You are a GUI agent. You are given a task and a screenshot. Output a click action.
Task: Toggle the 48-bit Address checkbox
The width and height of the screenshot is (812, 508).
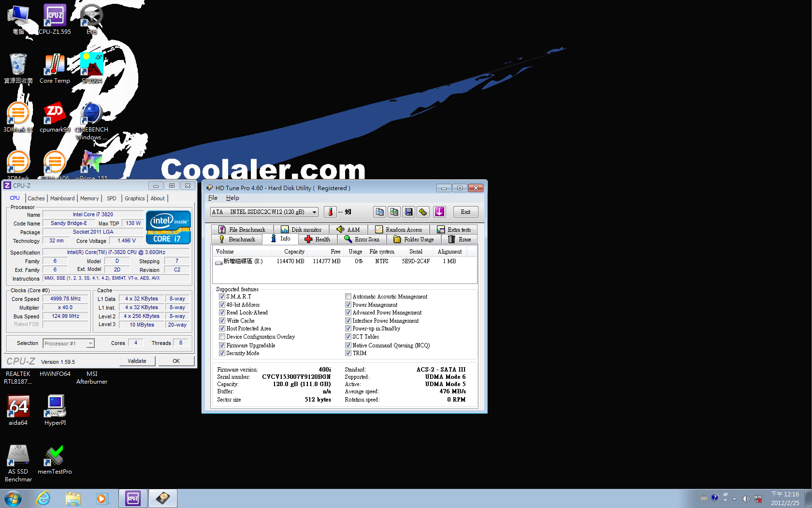(x=222, y=305)
